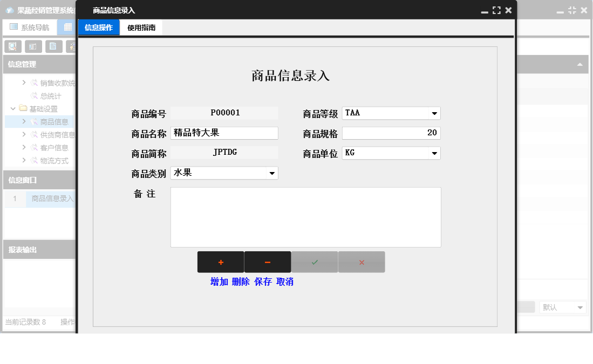Click the report list icon in the toolbar
The height and width of the screenshot is (364, 593).
pyautogui.click(x=33, y=46)
